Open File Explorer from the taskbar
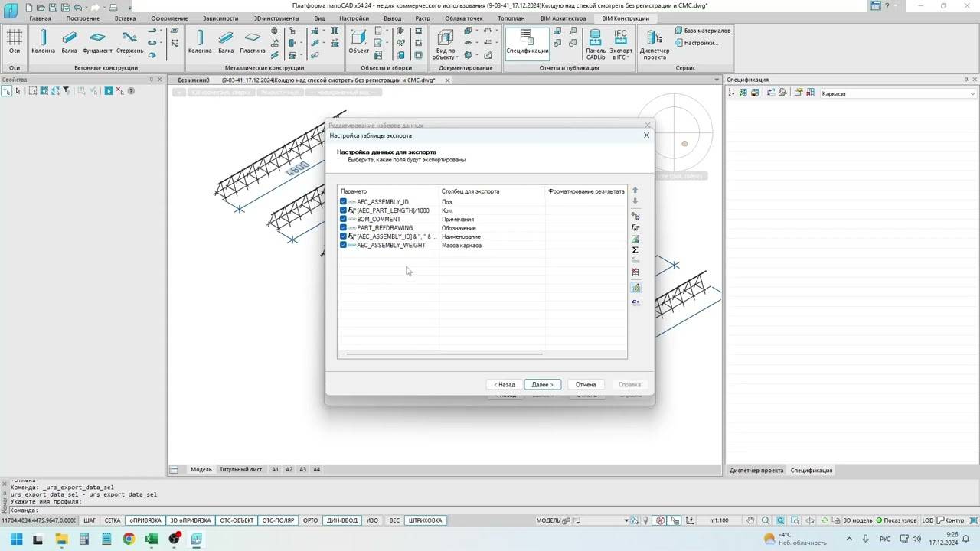The height and width of the screenshot is (551, 980). coord(61,539)
